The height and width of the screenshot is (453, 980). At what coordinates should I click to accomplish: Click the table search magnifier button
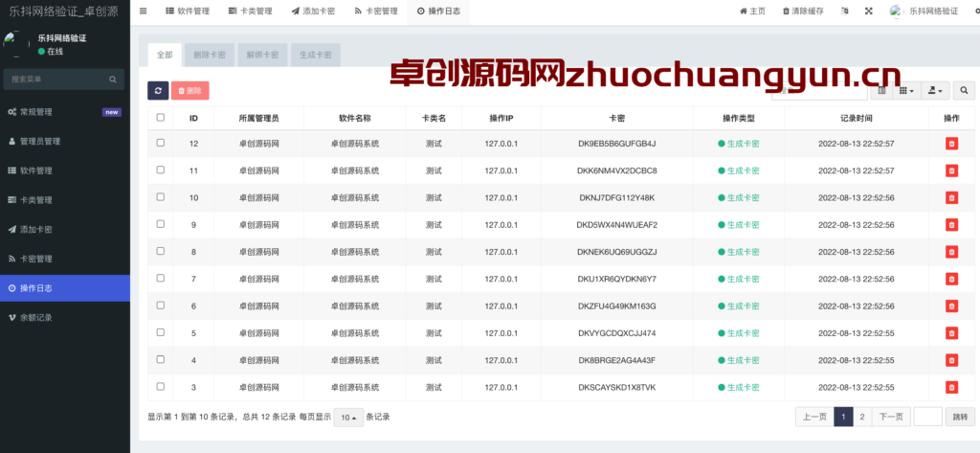point(964,91)
